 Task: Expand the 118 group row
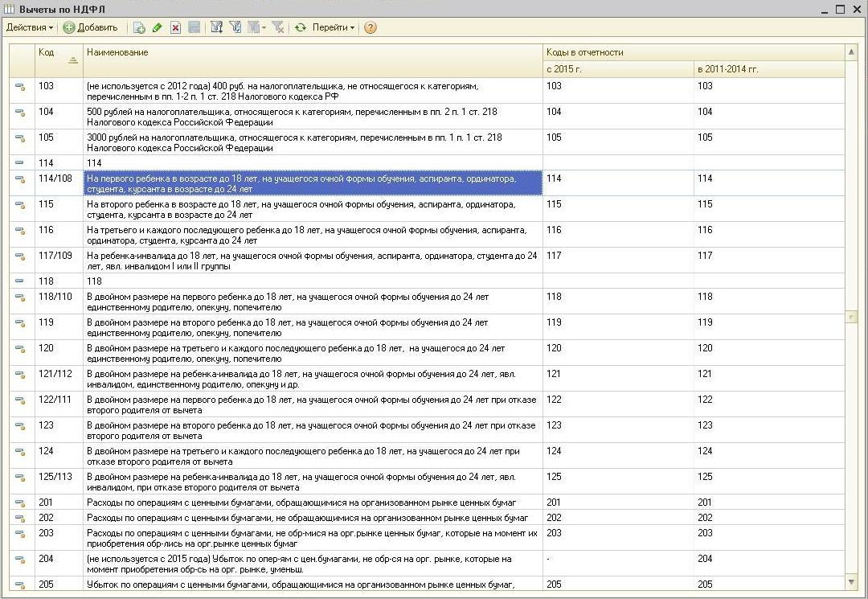[19, 281]
